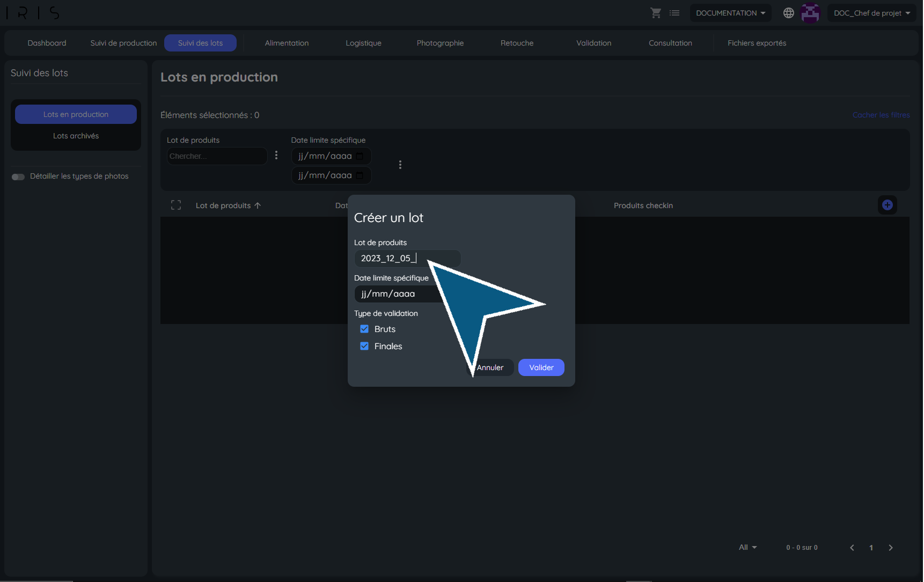
Task: Open calendar picker on first date filter
Action: coord(360,156)
